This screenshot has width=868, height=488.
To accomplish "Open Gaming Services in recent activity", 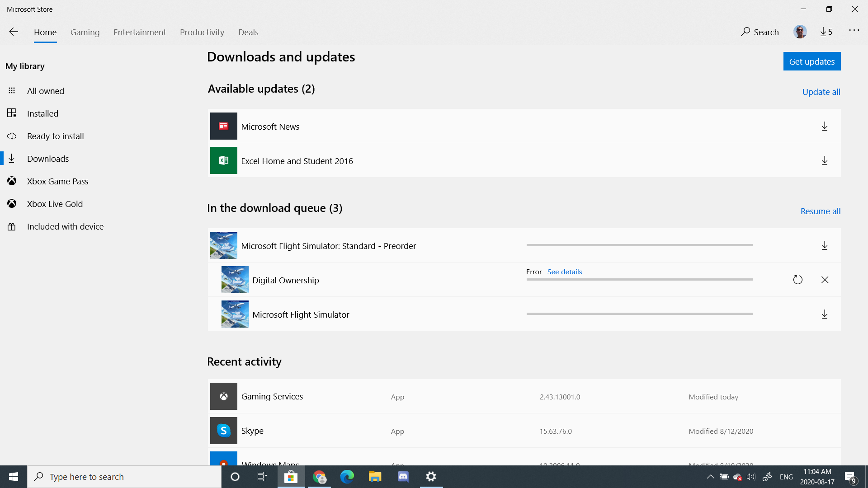I will 272,396.
